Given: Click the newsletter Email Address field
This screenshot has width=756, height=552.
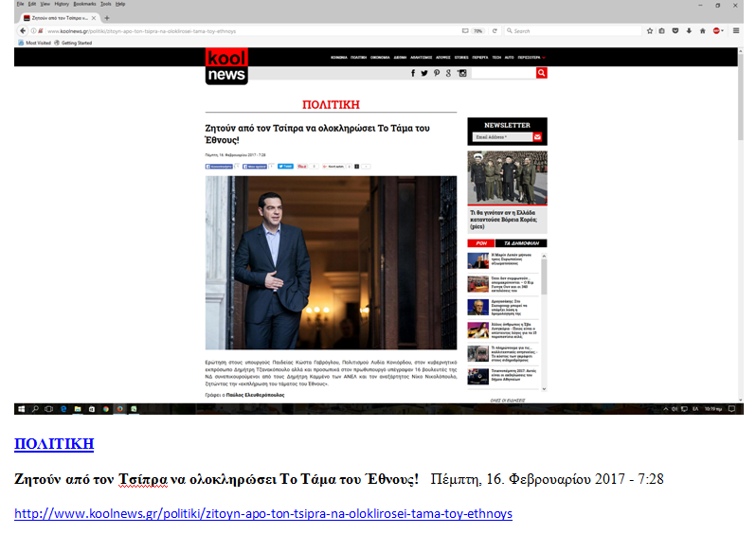Looking at the screenshot, I should 502,137.
